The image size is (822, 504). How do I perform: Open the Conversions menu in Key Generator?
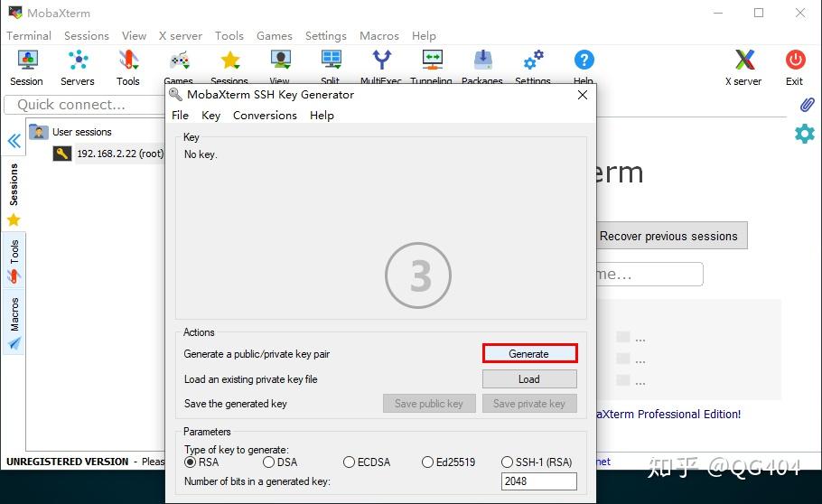(265, 116)
